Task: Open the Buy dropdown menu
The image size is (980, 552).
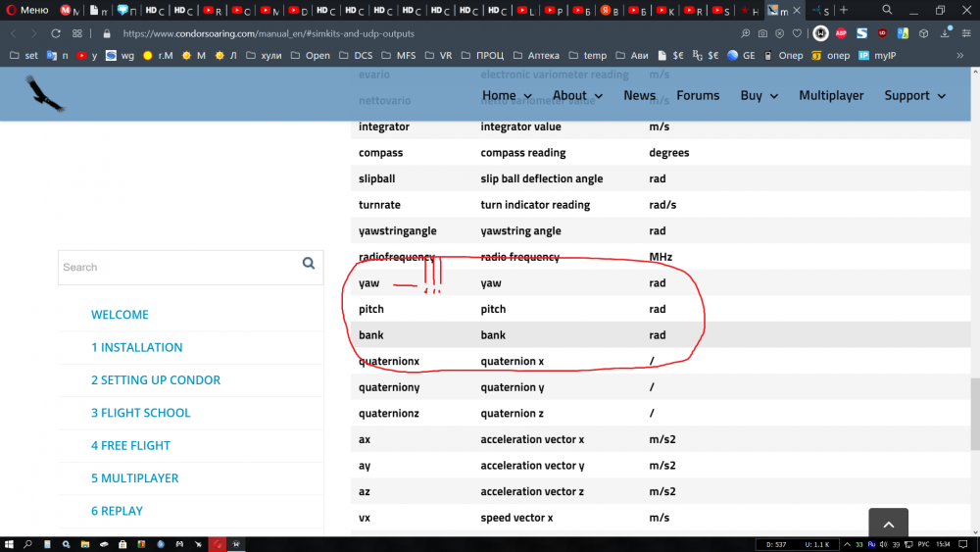Action: (x=759, y=95)
